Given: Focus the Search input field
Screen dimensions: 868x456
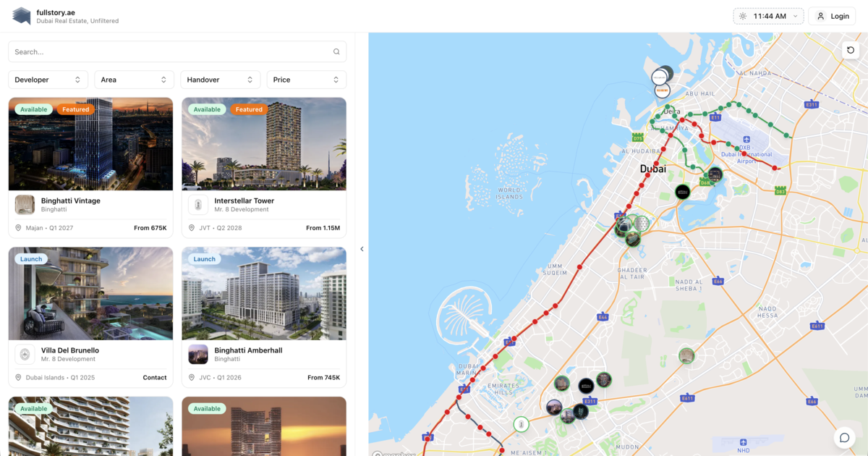Looking at the screenshot, I should 177,52.
